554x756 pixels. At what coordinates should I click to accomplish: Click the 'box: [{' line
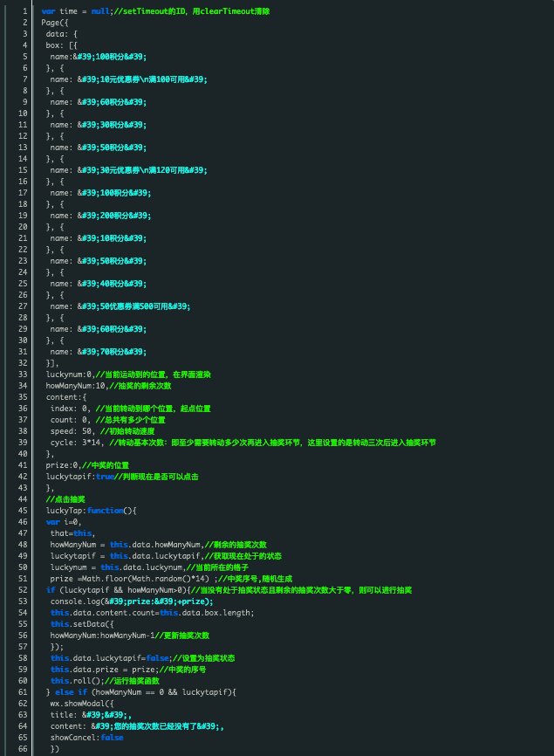coord(62,45)
